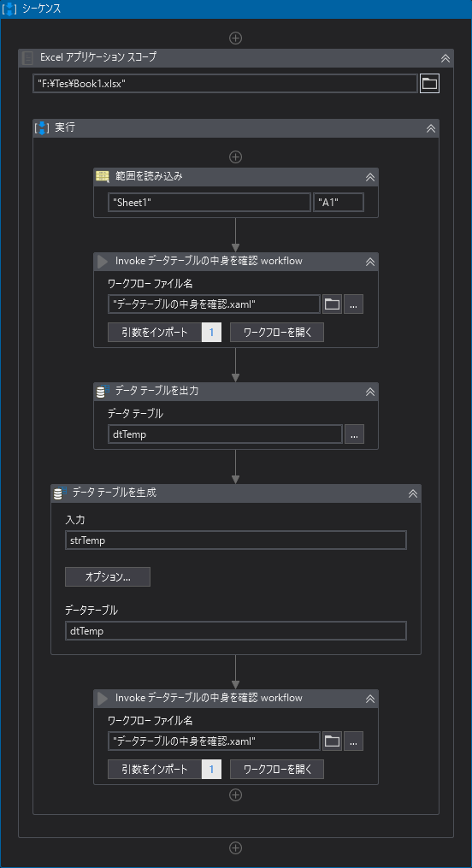Viewport: 472px width, 868px height.
Task: Click the plus icon at the sequence bottom
Action: click(236, 847)
